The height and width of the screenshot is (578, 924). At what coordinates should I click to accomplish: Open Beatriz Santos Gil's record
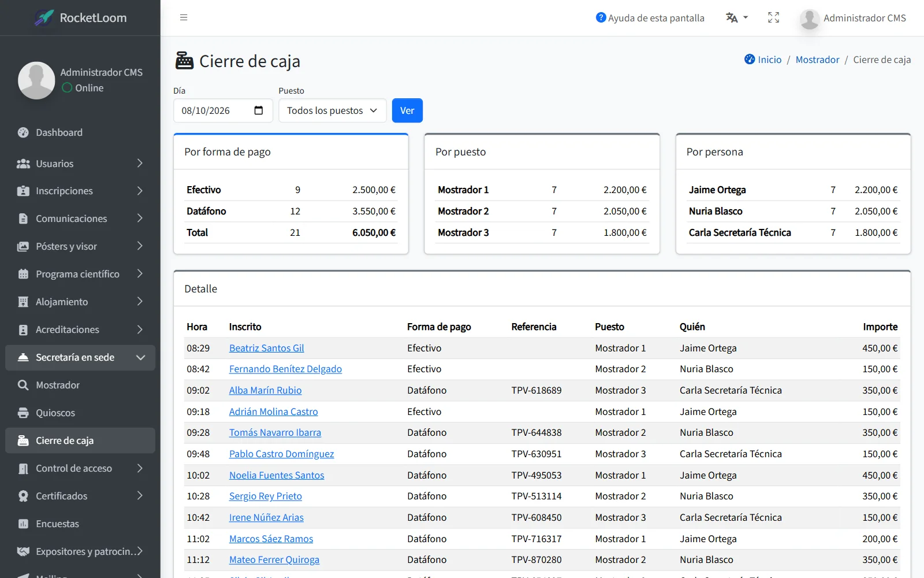[x=266, y=348]
